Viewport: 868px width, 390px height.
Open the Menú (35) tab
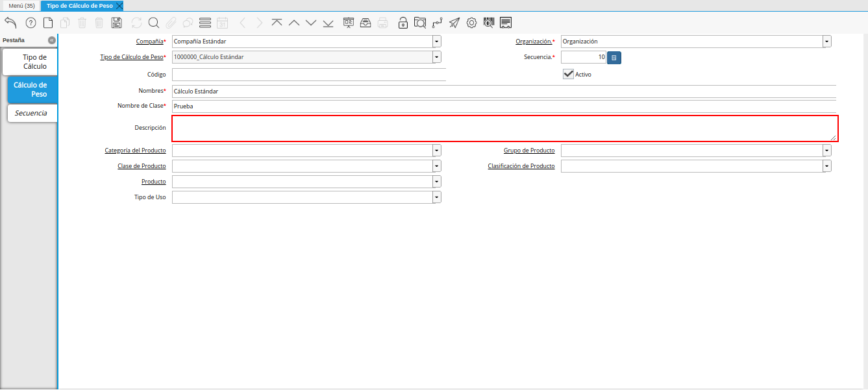tap(21, 5)
